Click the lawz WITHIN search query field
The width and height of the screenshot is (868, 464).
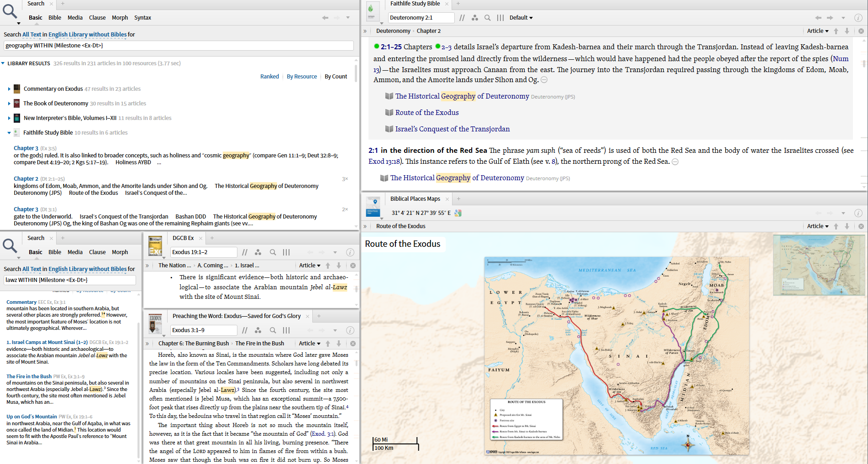(x=70, y=280)
